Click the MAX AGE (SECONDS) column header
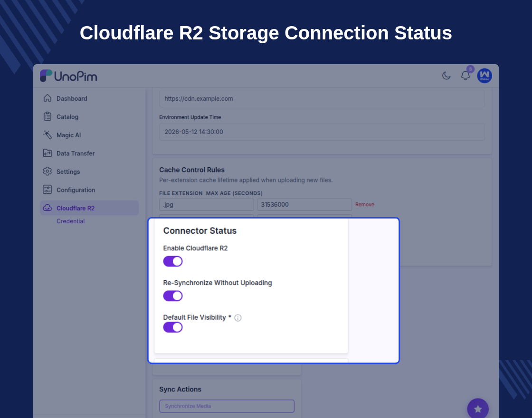The height and width of the screenshot is (418, 532). click(x=234, y=193)
